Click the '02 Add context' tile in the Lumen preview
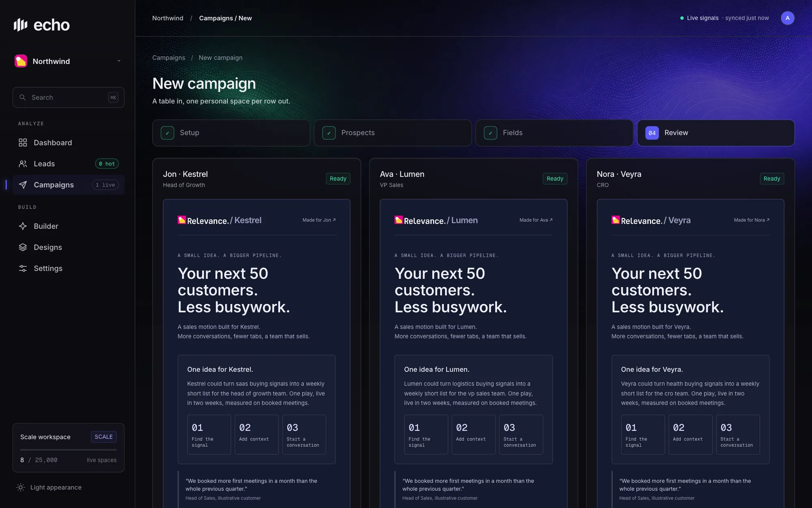The width and height of the screenshot is (812, 508). tap(473, 434)
